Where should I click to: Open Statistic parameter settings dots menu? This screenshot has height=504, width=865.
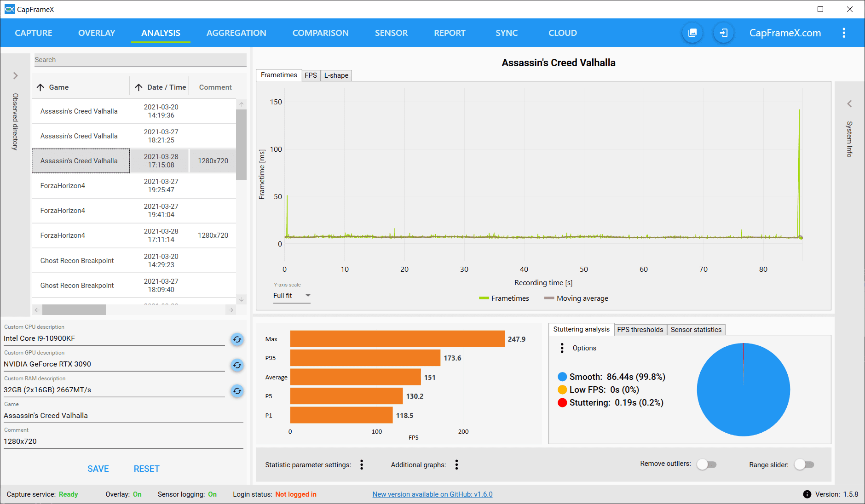click(362, 465)
